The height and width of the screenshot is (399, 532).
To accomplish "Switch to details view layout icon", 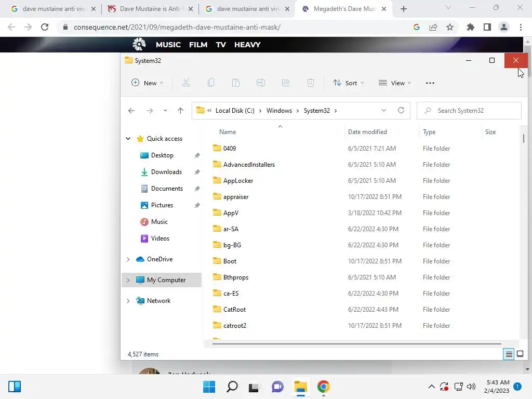I will tap(509, 354).
